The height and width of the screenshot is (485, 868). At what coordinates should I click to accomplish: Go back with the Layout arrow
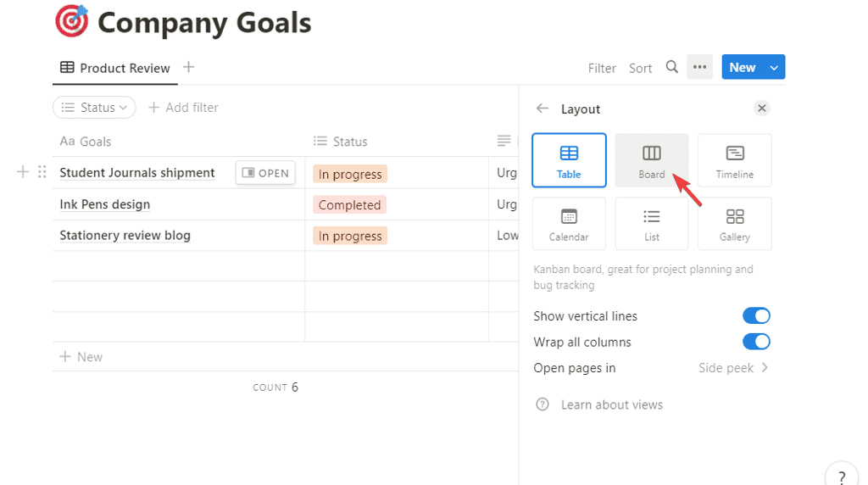point(542,109)
